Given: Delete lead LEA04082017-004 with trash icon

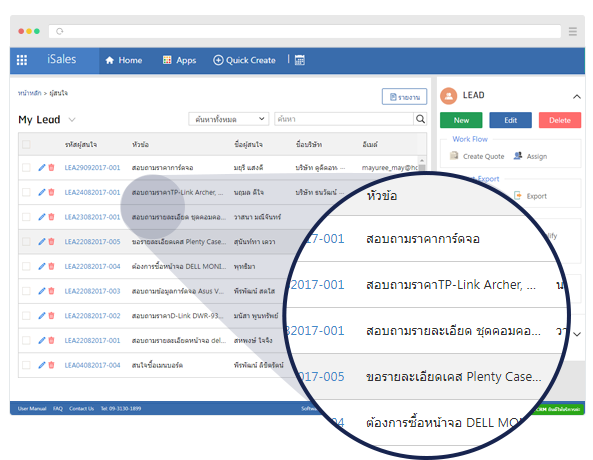Looking at the screenshot, I should coord(51,365).
